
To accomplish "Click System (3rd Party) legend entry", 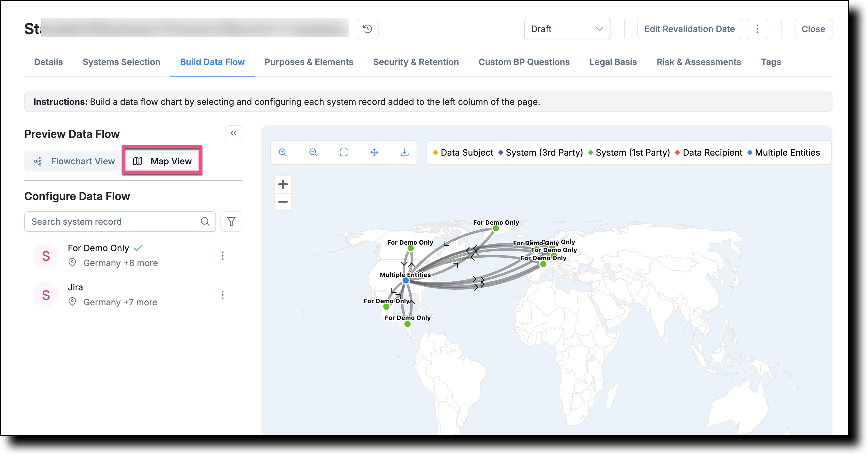I will coord(540,152).
